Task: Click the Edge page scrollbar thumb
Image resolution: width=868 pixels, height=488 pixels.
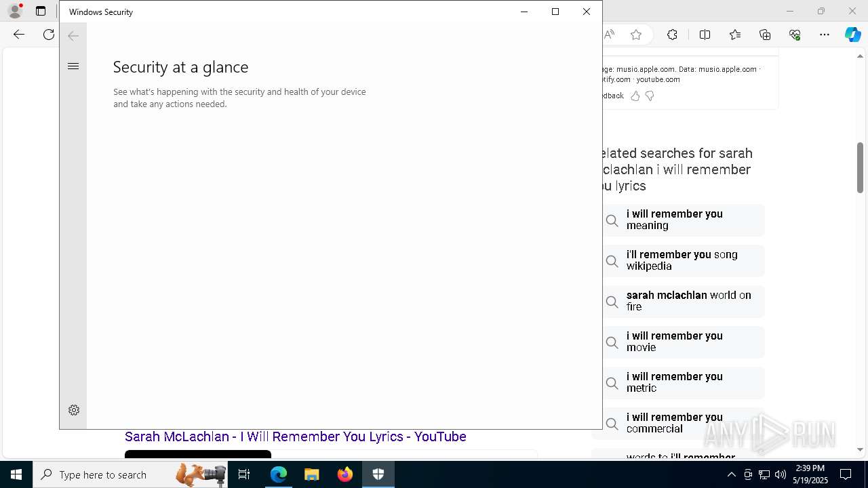Action: tap(860, 167)
